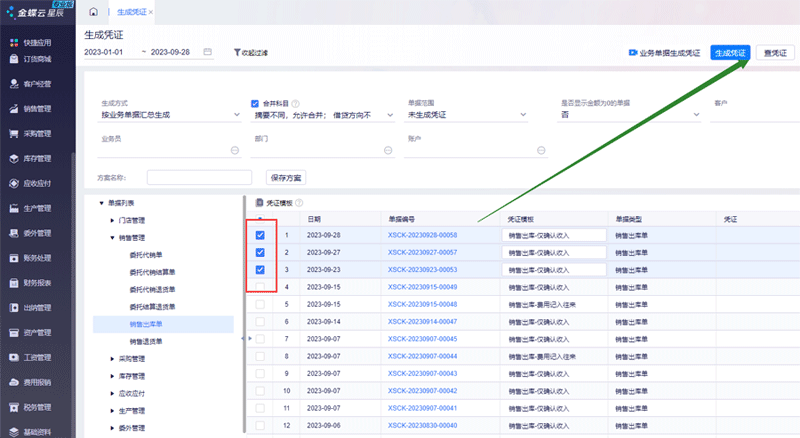The height and width of the screenshot is (438, 800).
Task: Click the 客户 filter field
Action: click(755, 115)
